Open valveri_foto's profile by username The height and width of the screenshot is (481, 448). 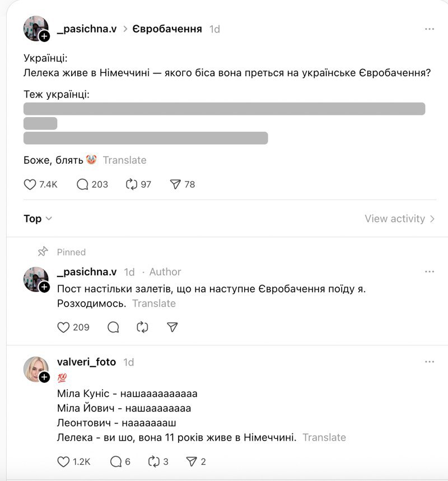(86, 362)
